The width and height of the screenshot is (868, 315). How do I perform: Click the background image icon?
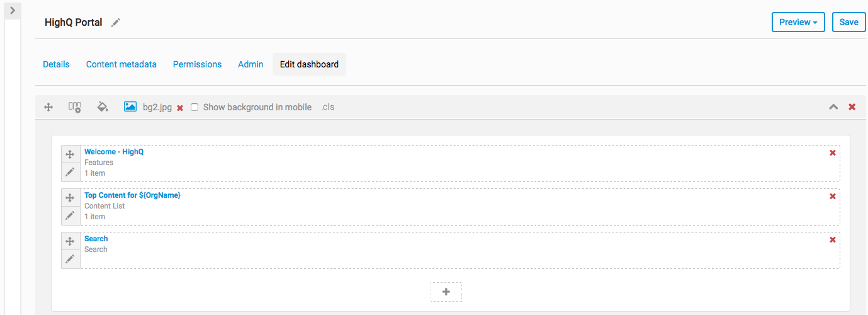[130, 107]
